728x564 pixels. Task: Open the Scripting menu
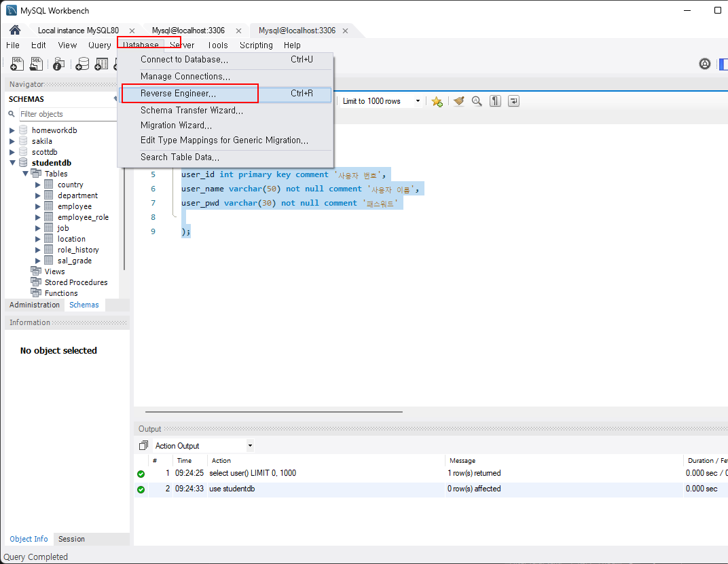coord(256,45)
